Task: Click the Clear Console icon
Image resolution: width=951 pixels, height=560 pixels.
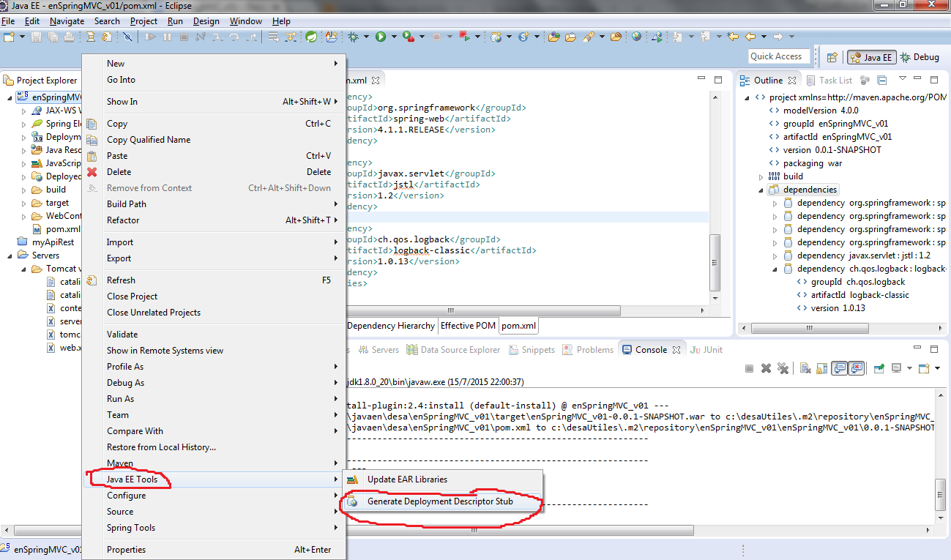Action: coord(805,368)
